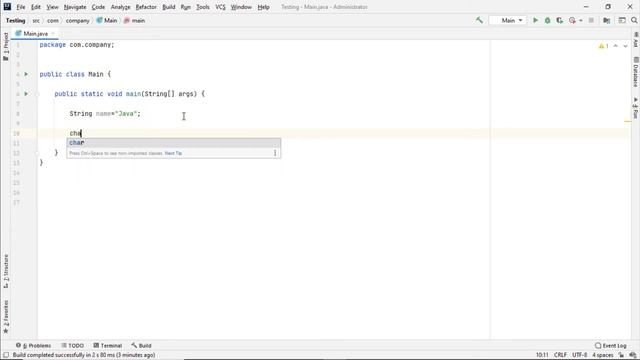Click the Profiler run icon
The image size is (640, 360).
572,20
